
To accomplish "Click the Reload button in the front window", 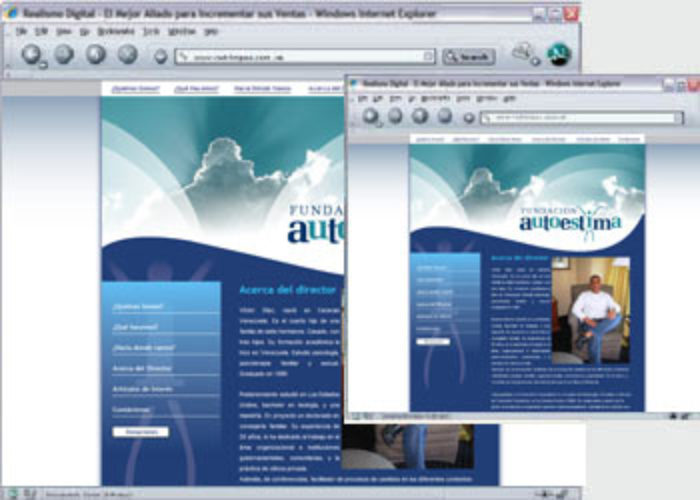I will (420, 116).
